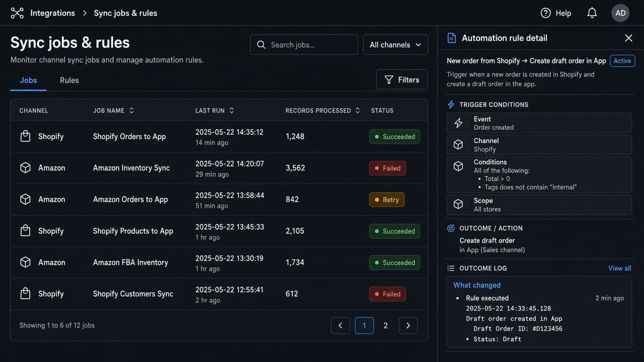Open the Shopify Products to App job

click(x=133, y=231)
